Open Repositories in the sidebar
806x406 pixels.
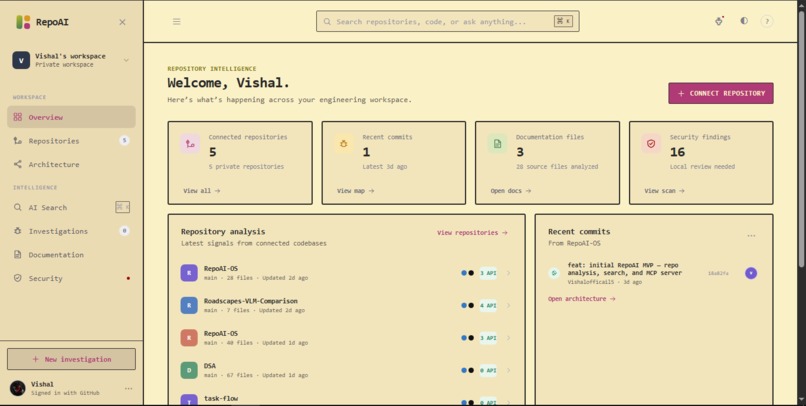71,141
